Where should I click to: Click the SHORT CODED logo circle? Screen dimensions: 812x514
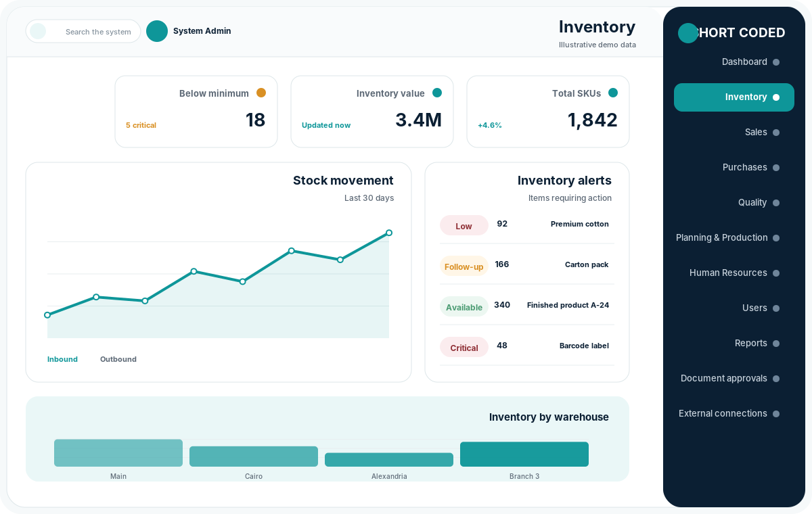[688, 33]
